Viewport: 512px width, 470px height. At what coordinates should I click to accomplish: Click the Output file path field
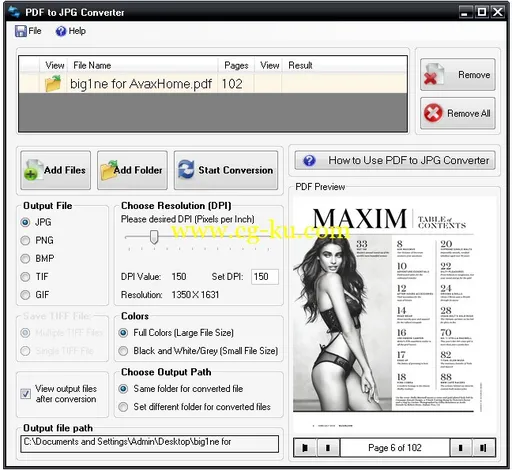pyautogui.click(x=149, y=444)
